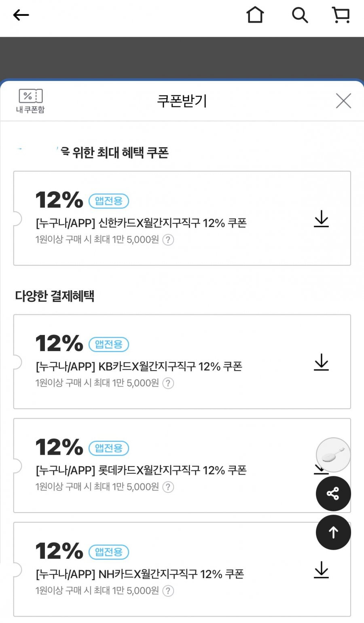This screenshot has width=364, height=623.
Task: Open 내 쿠폰함 coupon box icon
Action: (30, 101)
